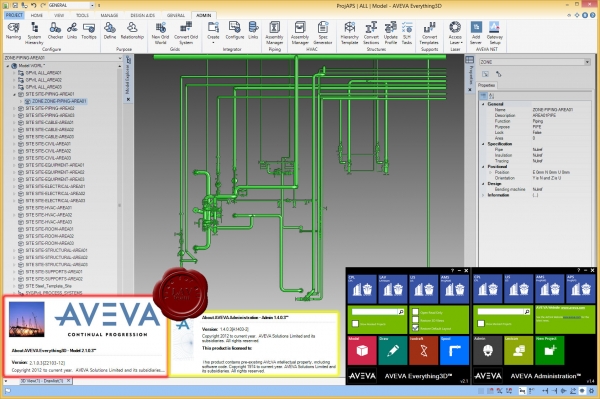Launch the Spool tile in the Everything3D launcher
600x399 pixels.
454,350
